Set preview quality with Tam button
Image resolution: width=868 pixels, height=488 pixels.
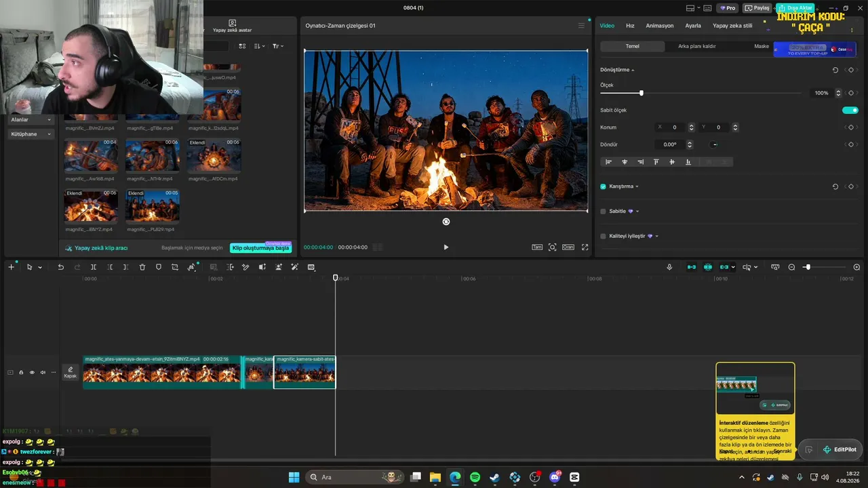point(537,247)
